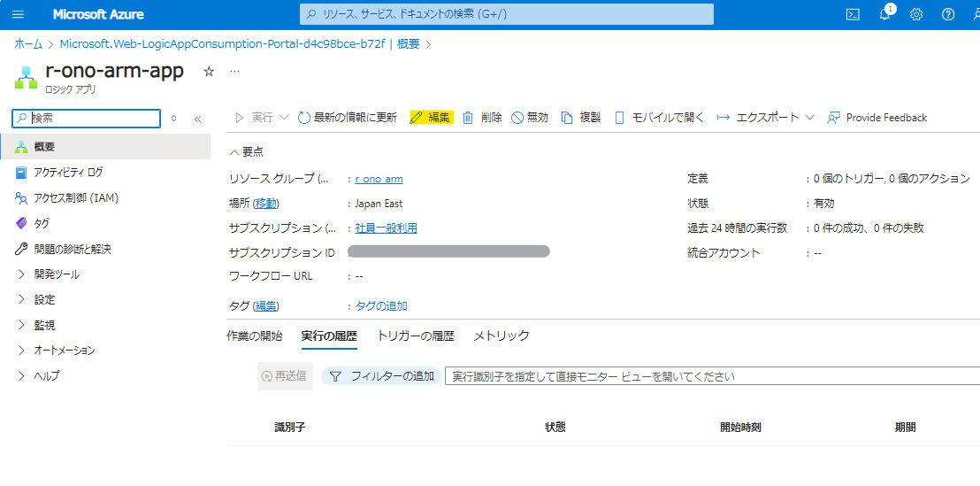Click 最新の情報に更新 refresh button

[x=348, y=118]
